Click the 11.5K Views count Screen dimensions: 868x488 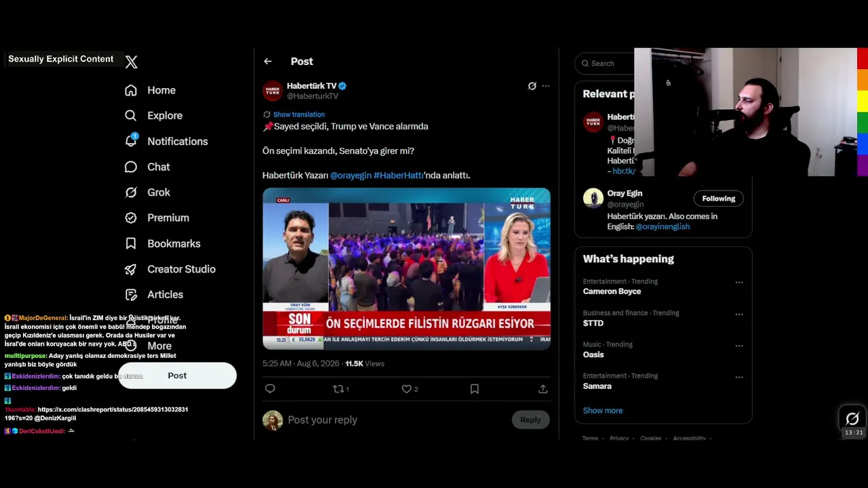365,364
